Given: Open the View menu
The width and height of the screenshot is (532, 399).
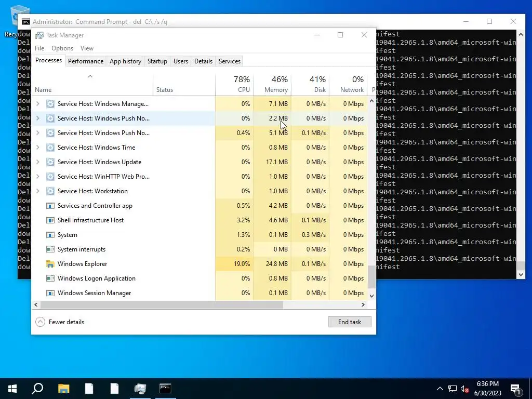Looking at the screenshot, I should pyautogui.click(x=87, y=48).
